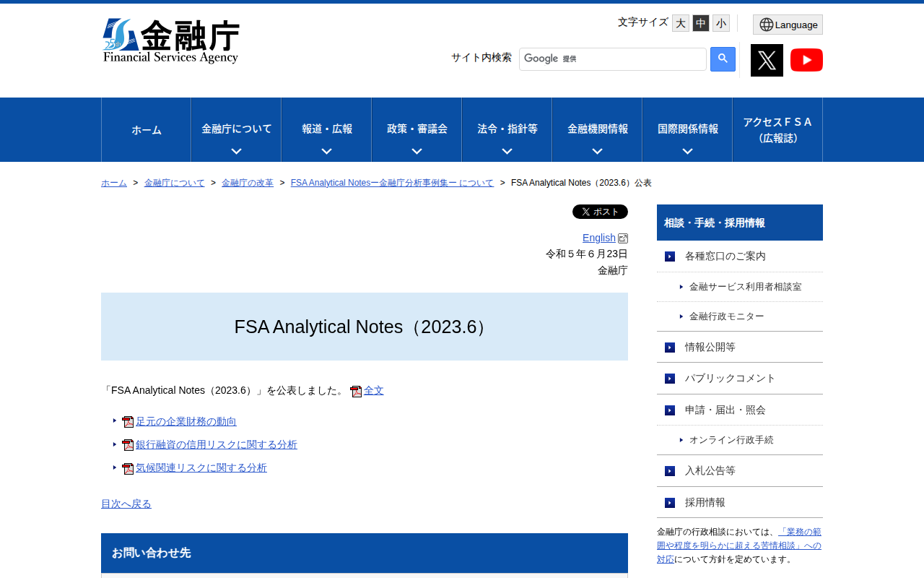The image size is (924, 578).
Task: Expand the 法令・指針等 menu chevron
Action: coord(507,151)
